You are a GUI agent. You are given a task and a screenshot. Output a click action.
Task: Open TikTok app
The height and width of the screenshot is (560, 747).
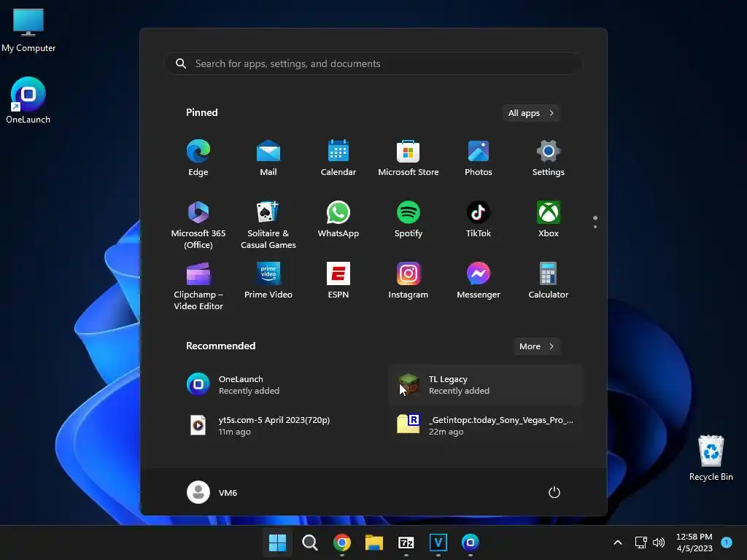pyautogui.click(x=479, y=219)
